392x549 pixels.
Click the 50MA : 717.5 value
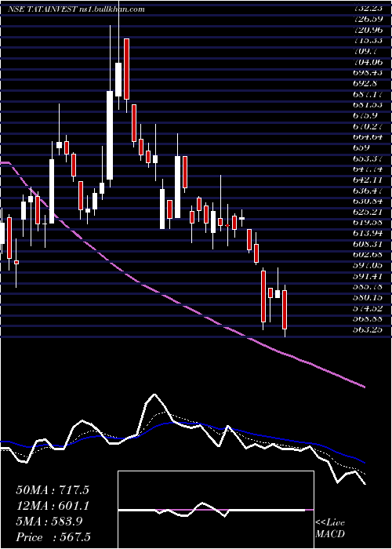(53, 490)
